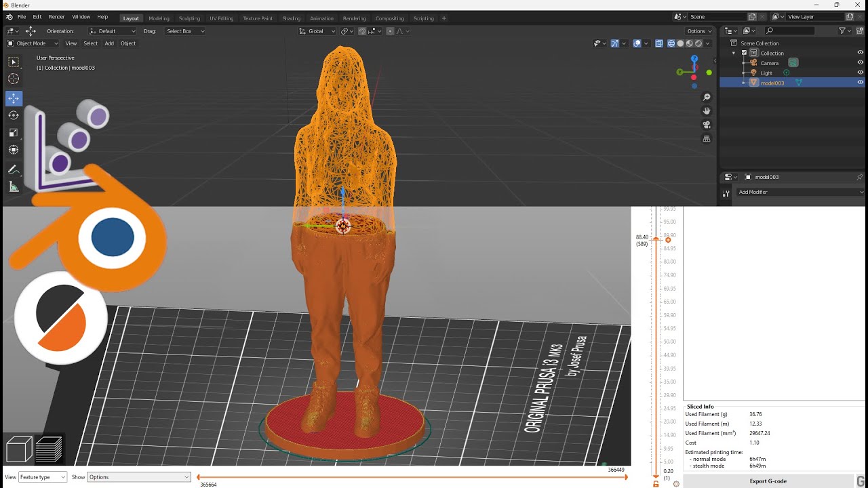Select the Measure tool
Image resolution: width=868 pixels, height=488 pixels.
coord(14,187)
